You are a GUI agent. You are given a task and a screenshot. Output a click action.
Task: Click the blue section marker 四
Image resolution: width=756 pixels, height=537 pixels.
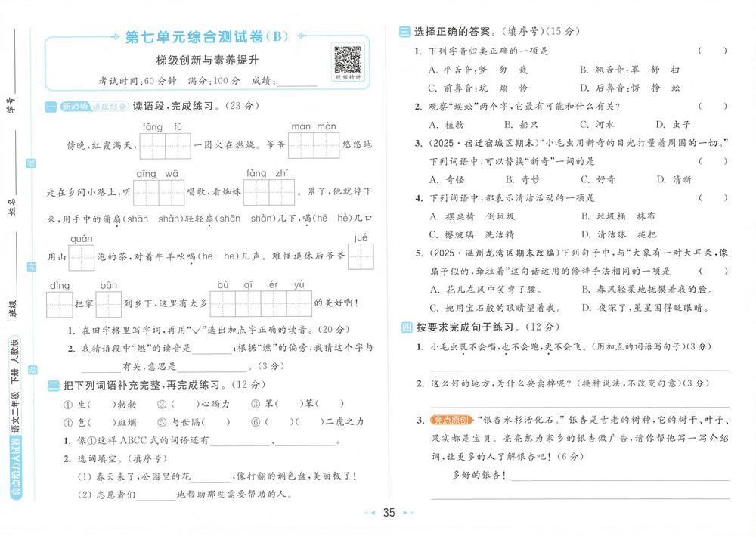point(407,327)
